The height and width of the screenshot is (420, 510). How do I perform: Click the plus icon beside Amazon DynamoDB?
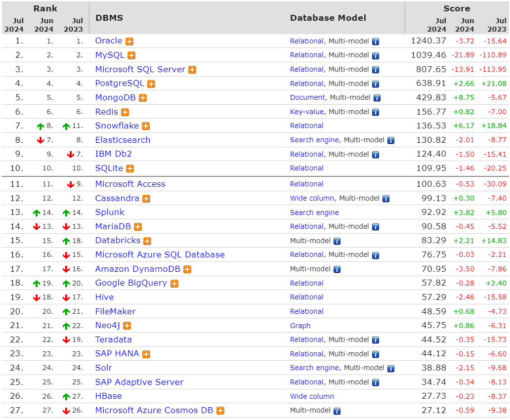(x=187, y=269)
